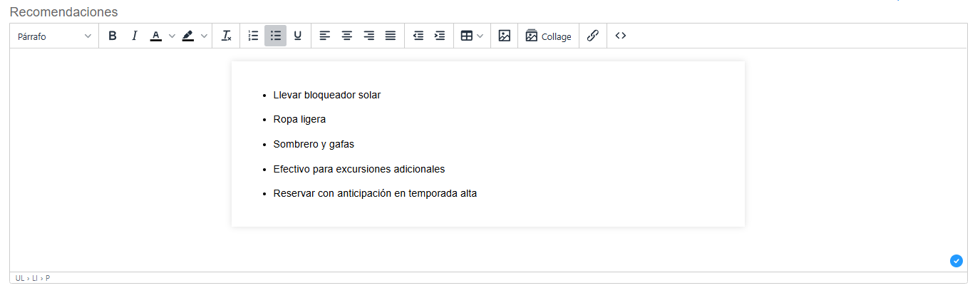Expand the text color picker arrow
The width and height of the screenshot is (980, 293).
coord(172,36)
